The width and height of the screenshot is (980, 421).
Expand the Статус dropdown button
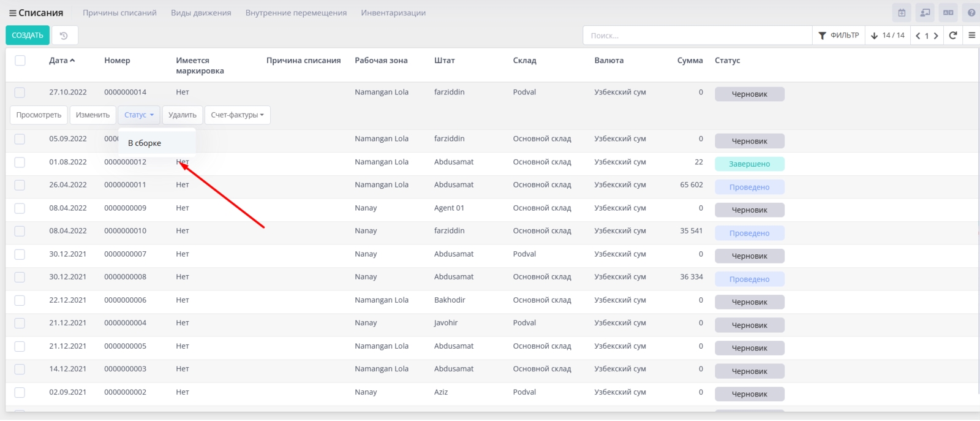coord(138,115)
